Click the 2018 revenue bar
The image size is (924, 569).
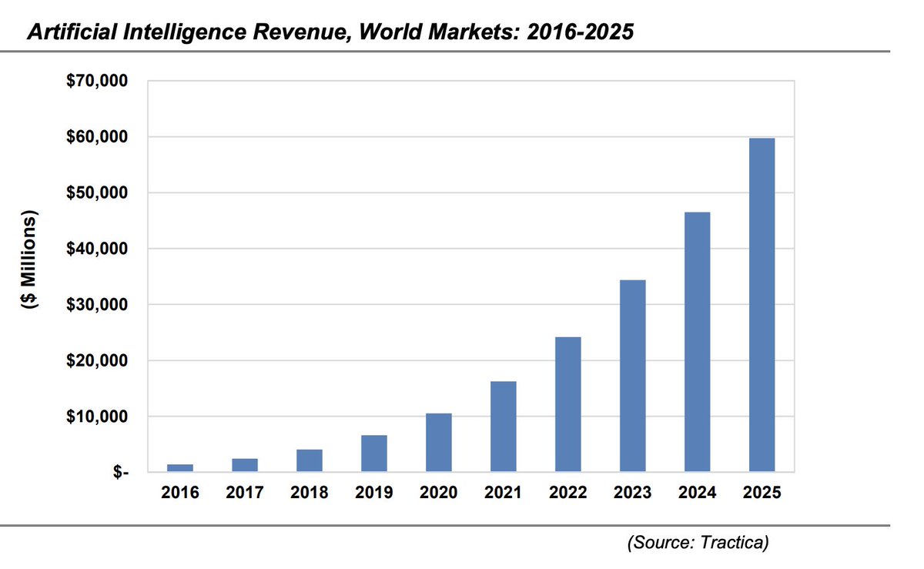309,460
